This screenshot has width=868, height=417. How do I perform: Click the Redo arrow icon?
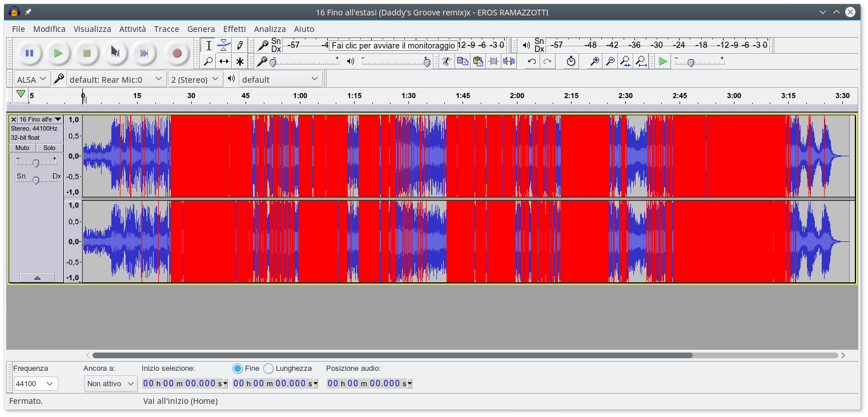[x=548, y=61]
